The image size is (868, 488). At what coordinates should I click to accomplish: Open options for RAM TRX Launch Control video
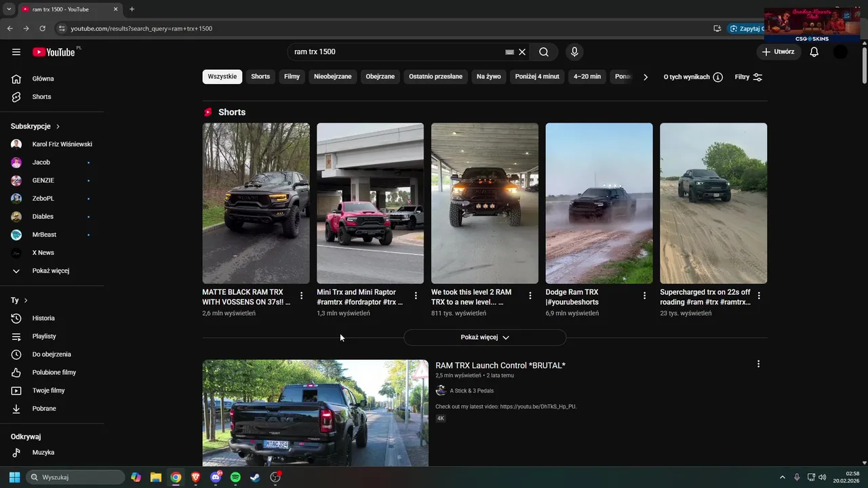tap(758, 365)
